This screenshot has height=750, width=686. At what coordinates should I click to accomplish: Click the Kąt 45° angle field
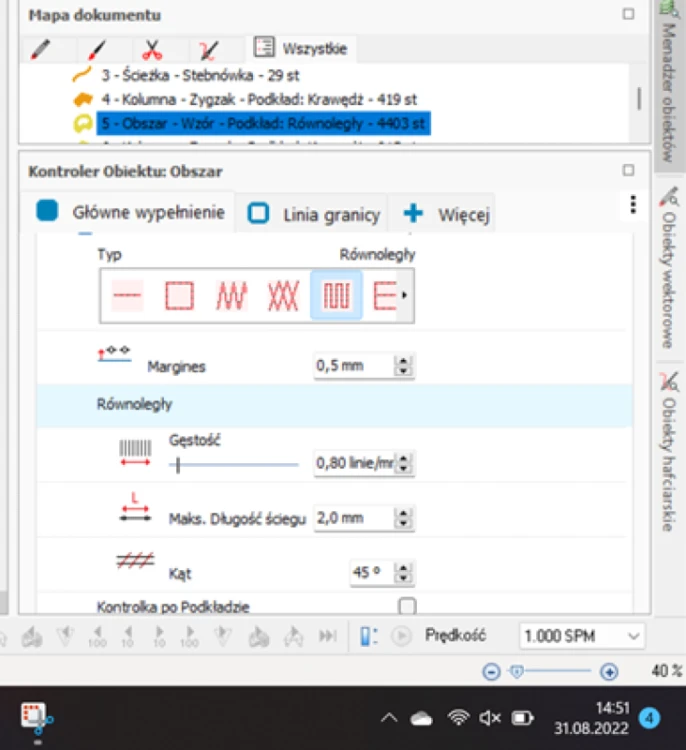tap(372, 573)
